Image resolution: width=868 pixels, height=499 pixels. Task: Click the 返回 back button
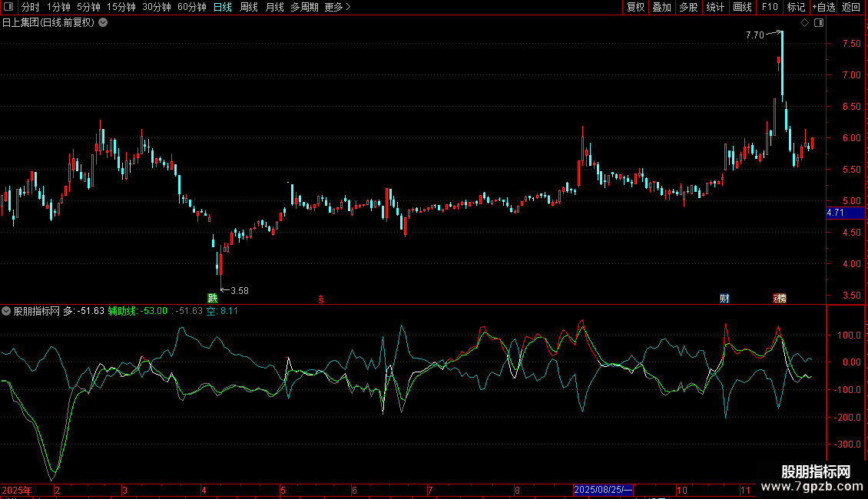click(851, 7)
